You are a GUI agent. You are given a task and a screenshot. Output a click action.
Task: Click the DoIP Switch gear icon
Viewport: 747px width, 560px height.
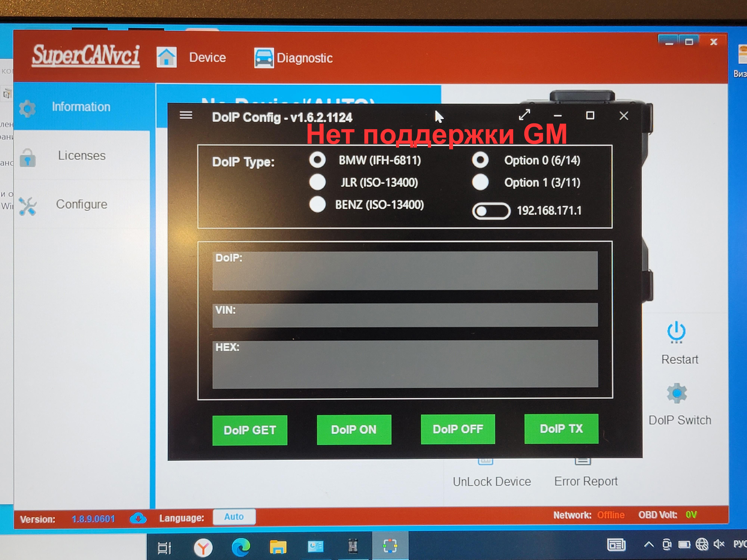point(677,393)
